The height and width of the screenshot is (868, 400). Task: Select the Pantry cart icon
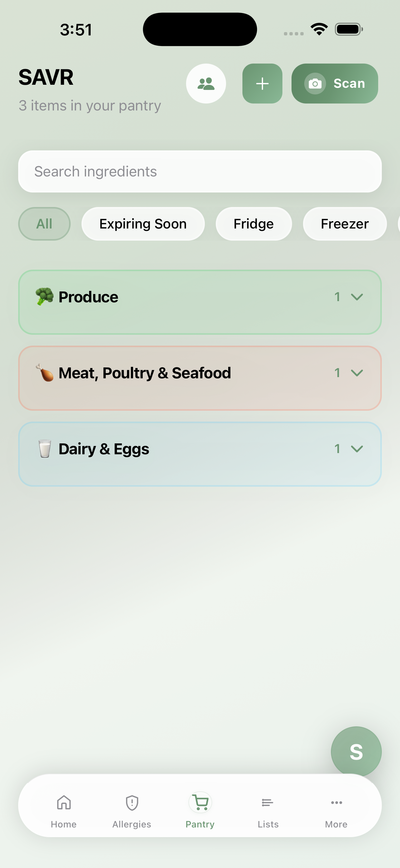(200, 803)
